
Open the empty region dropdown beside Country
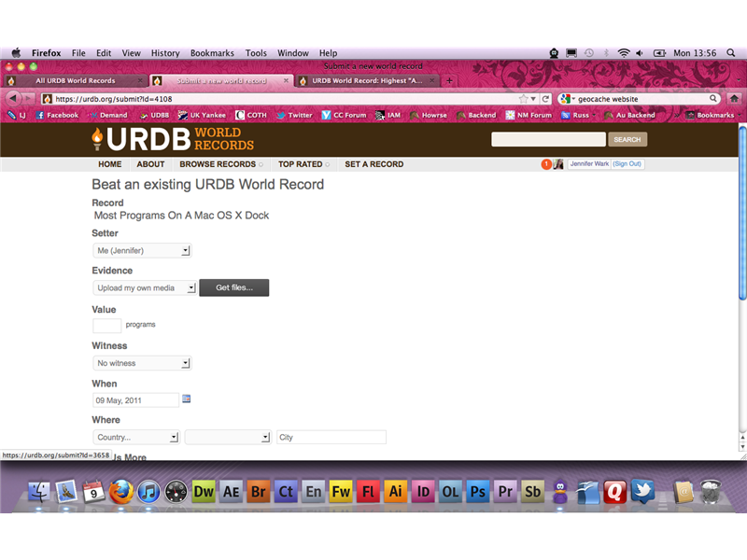tap(228, 437)
